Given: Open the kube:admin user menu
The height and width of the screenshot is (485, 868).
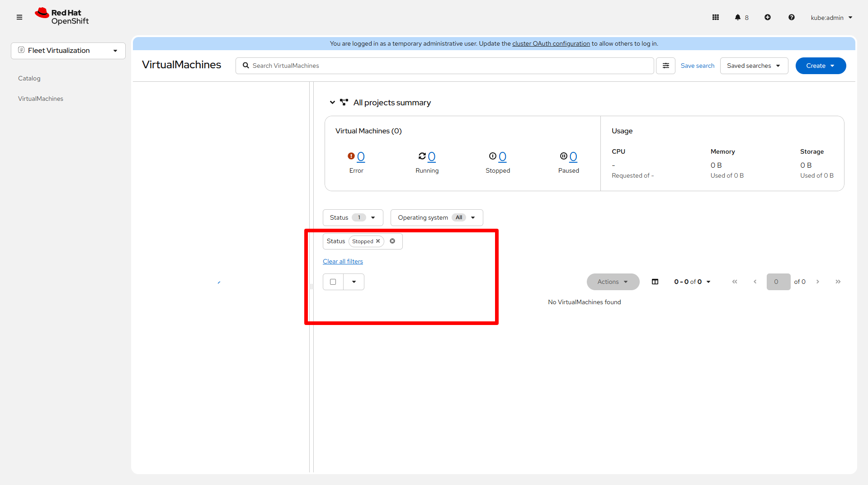Looking at the screenshot, I should pyautogui.click(x=832, y=18).
